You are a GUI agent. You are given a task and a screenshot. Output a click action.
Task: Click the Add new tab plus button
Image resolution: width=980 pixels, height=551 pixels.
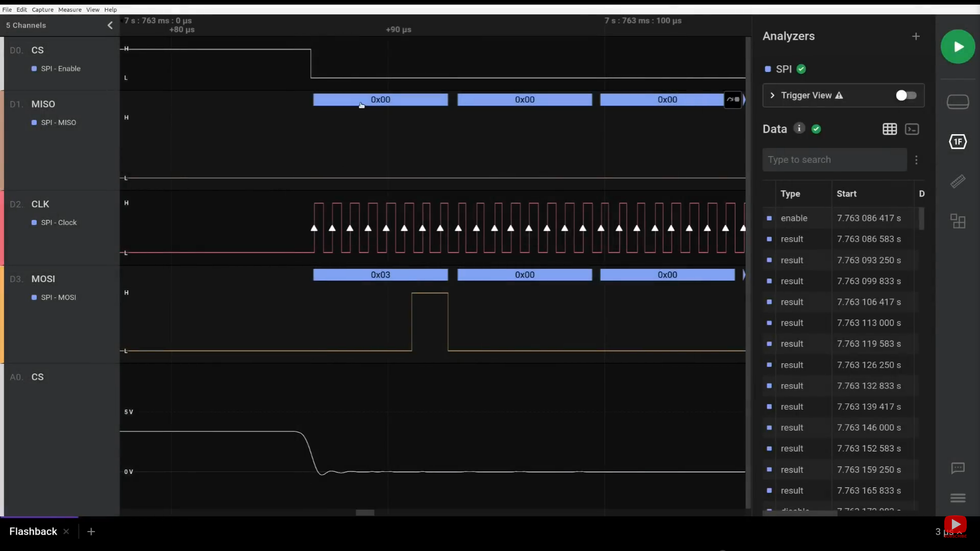pyautogui.click(x=90, y=532)
